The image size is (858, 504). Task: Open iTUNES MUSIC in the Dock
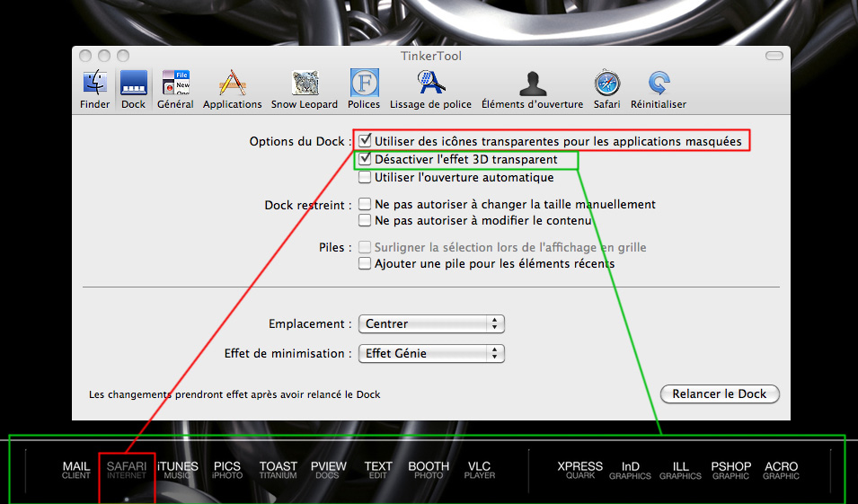[177, 470]
